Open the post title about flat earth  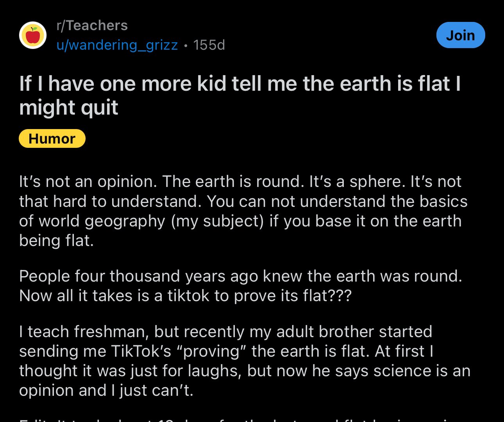(240, 84)
